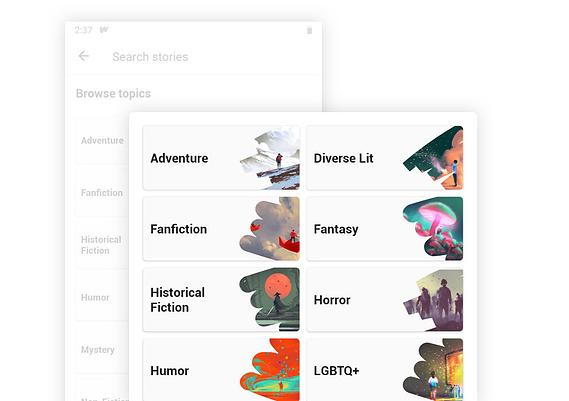Click the Fanfiction red paper boat artwork

270,229
